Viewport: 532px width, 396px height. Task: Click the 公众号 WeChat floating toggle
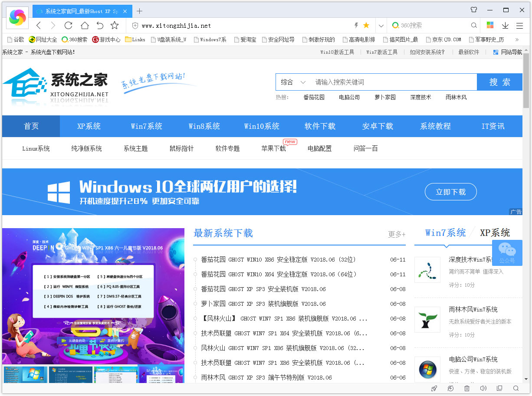pyautogui.click(x=507, y=253)
